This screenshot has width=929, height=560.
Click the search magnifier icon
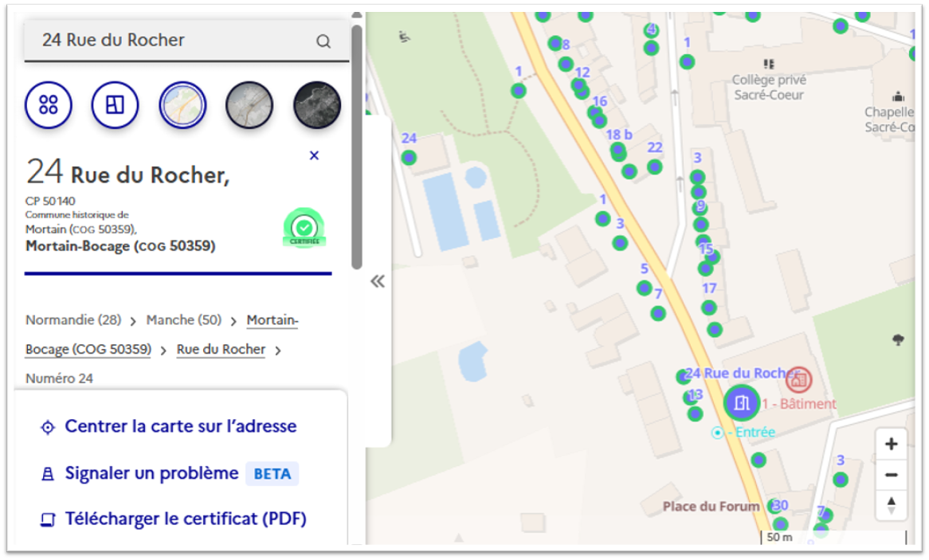point(323,41)
